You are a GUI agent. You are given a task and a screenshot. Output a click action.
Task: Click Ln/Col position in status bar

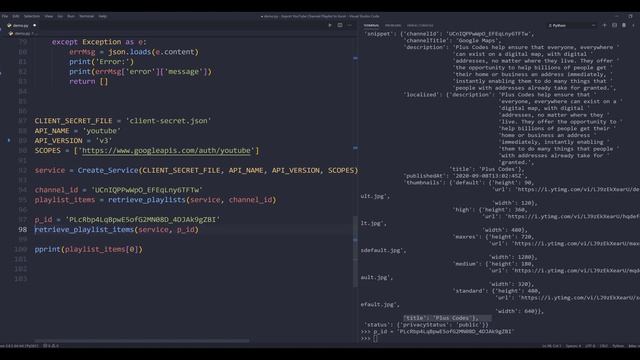click(551, 346)
